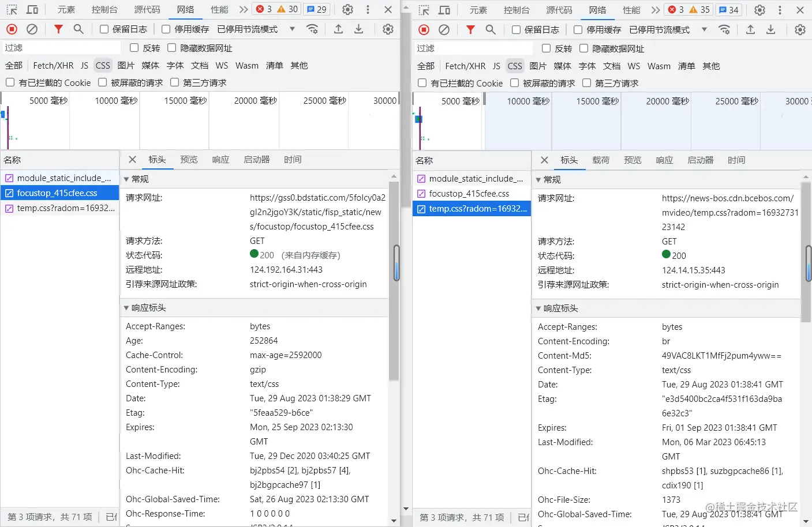Click error count badge 3 in left DevTools
Viewport: 812px width, 527px height.
[264, 9]
